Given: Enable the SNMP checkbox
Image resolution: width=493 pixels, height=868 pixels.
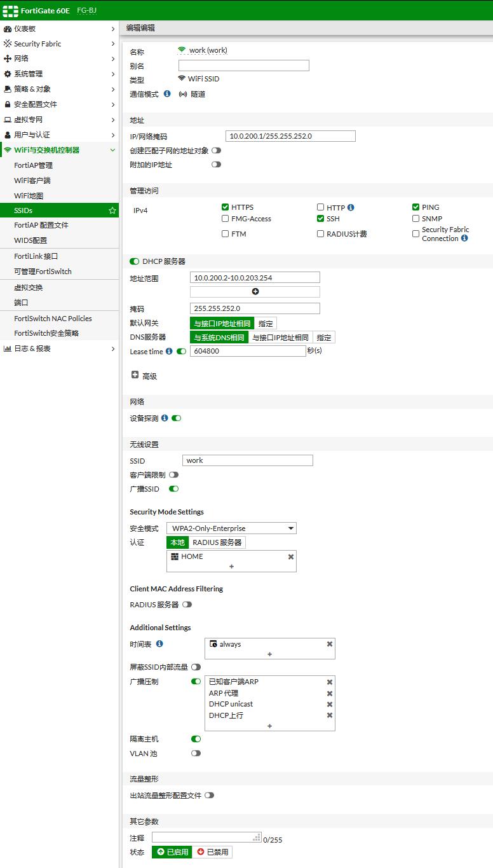Looking at the screenshot, I should tap(415, 219).
